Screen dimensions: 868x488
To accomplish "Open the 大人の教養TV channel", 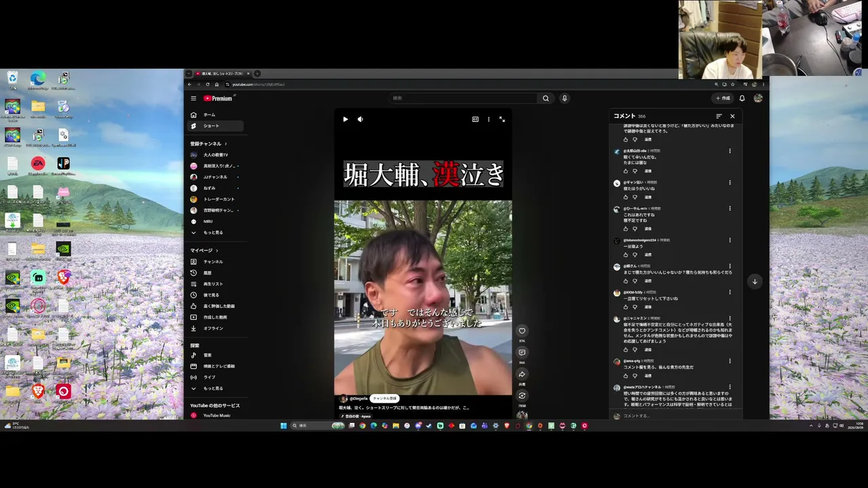I will (214, 155).
